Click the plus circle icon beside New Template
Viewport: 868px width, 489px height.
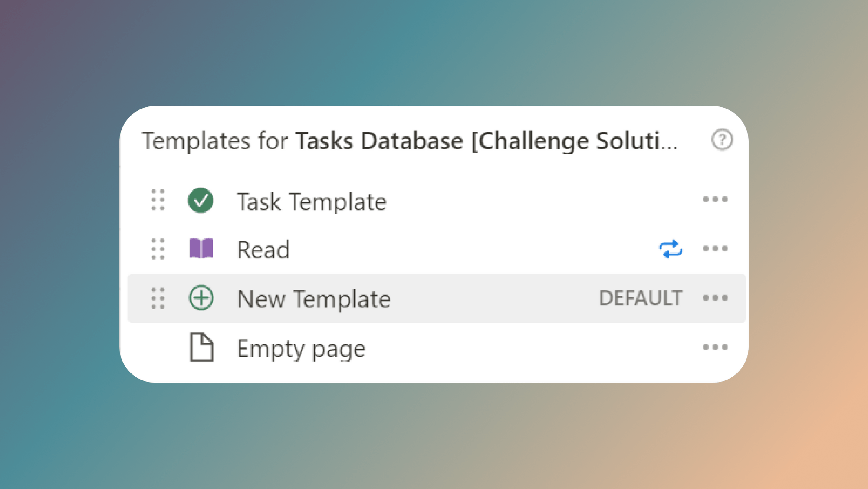(201, 298)
